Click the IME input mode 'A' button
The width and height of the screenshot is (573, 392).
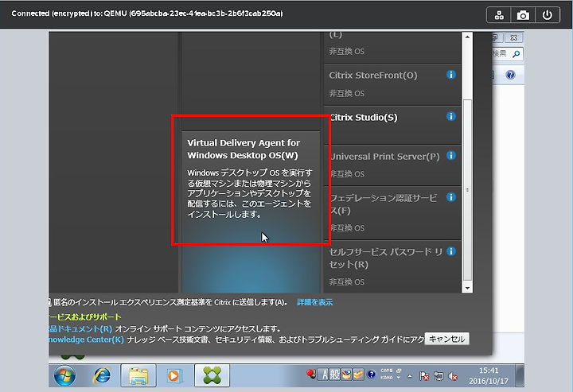pos(325,375)
